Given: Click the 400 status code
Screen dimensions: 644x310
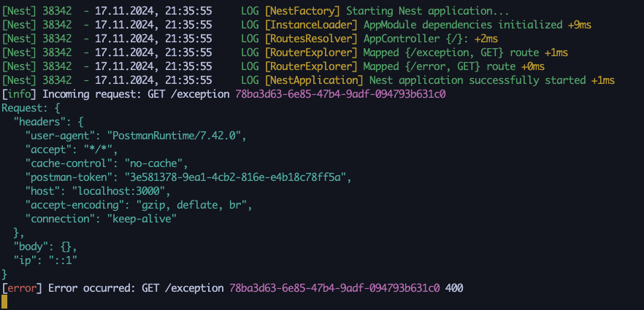Looking at the screenshot, I should click(x=454, y=288).
